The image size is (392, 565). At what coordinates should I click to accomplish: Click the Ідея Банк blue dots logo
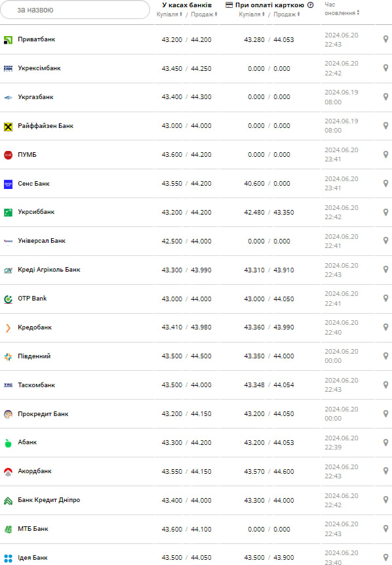coord(8,558)
